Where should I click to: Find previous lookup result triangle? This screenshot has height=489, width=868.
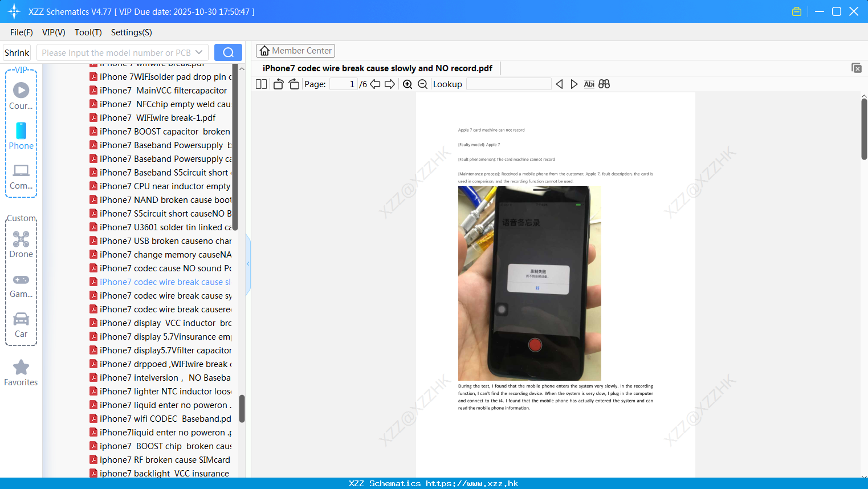[559, 84]
